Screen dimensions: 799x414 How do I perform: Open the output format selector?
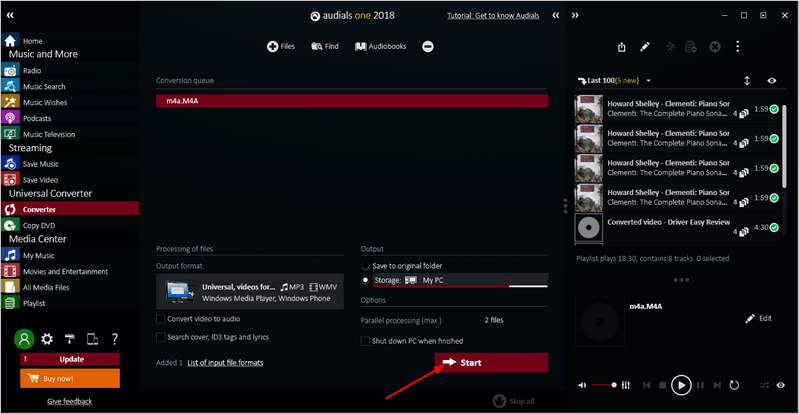250,292
